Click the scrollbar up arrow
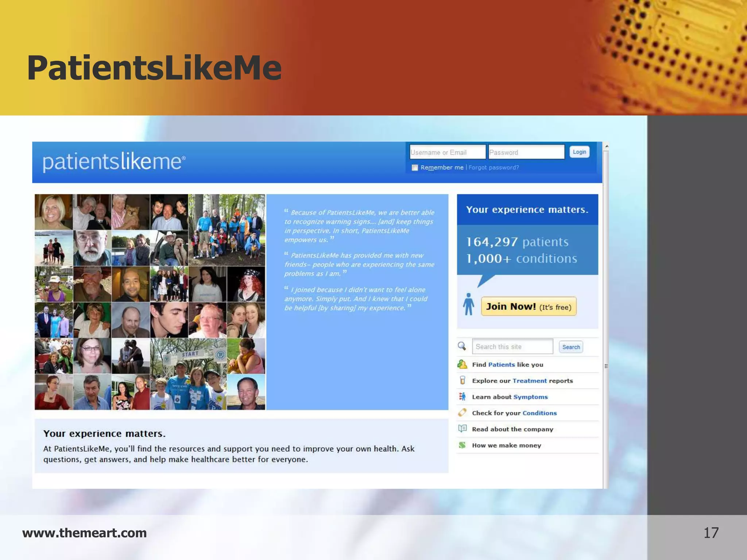Viewport: 747px width, 560px height. [x=606, y=147]
